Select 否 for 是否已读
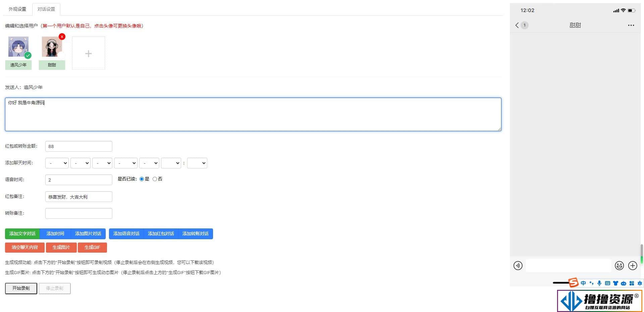Image resolution: width=644 pixels, height=312 pixels. [x=155, y=179]
